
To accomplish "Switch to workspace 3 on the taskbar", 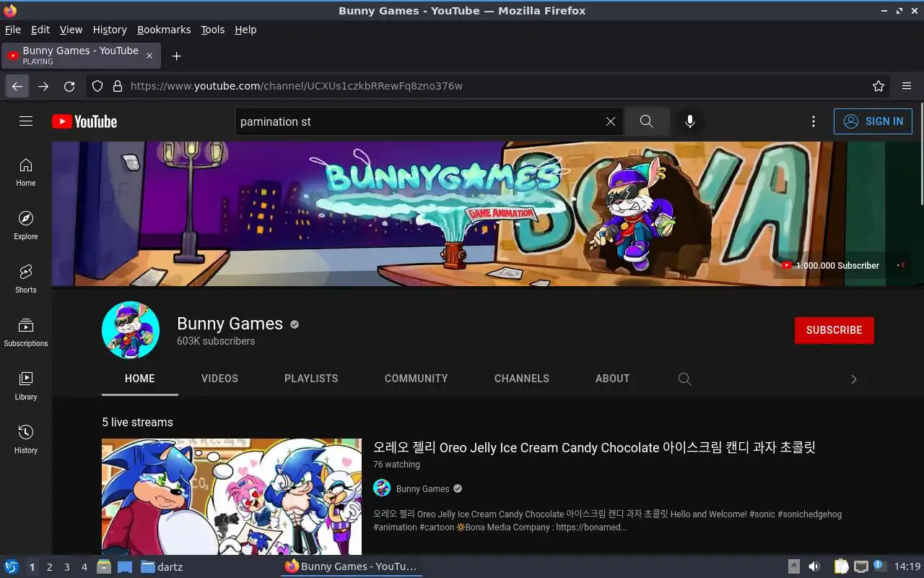I will [66, 567].
